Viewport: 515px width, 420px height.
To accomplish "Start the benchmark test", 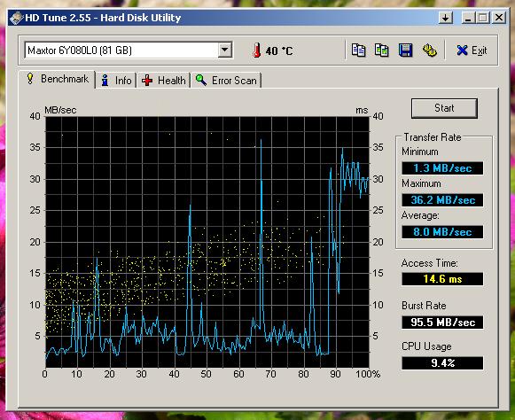I will pyautogui.click(x=444, y=108).
